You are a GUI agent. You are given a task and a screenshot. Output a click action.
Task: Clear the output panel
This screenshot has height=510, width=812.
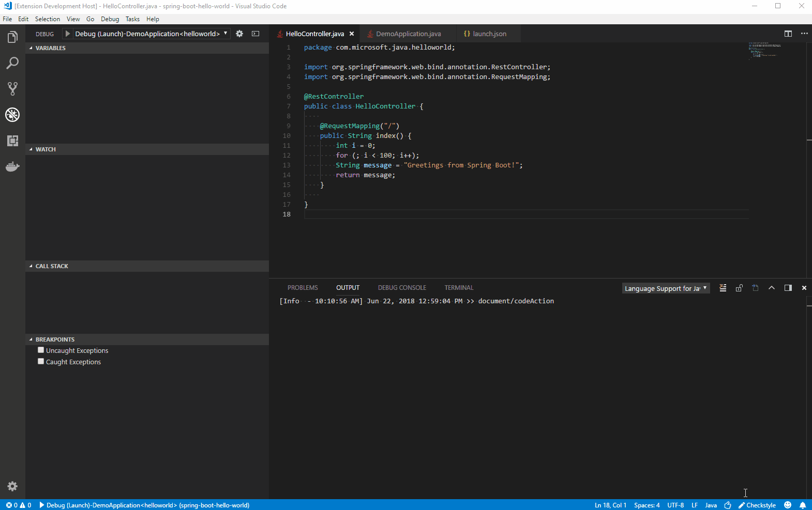[723, 288]
